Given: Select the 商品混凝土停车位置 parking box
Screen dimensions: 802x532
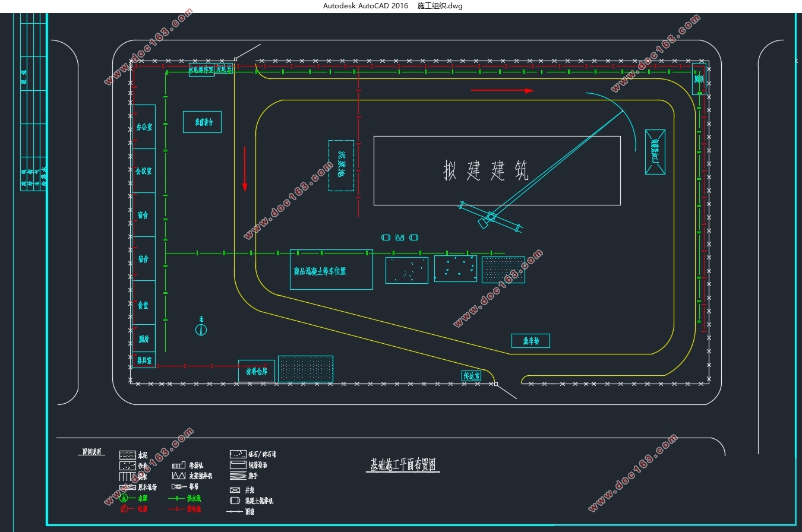Looking at the screenshot, I should 331,270.
